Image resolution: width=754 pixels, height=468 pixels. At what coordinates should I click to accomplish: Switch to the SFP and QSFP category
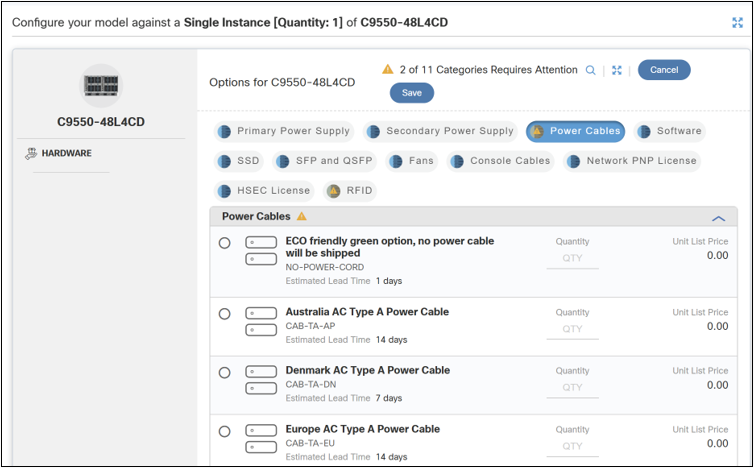[x=325, y=161]
